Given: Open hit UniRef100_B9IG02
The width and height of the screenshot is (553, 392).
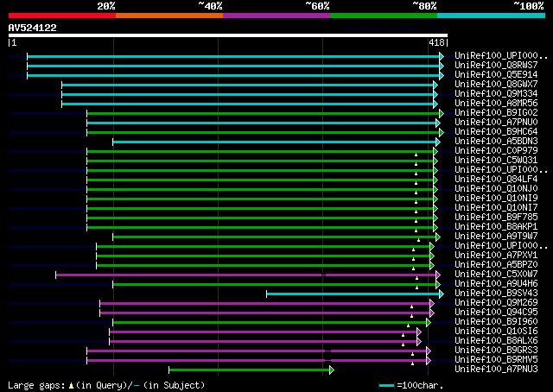Looking at the screenshot, I should pos(496,113).
